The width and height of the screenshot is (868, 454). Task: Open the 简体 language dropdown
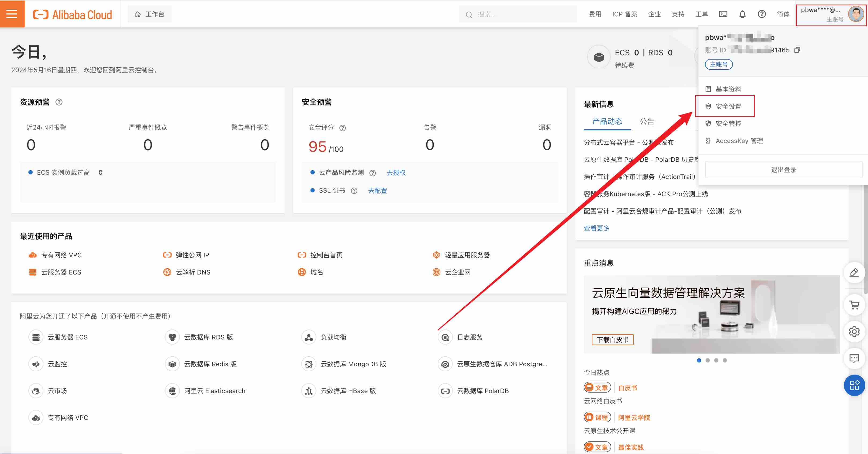(783, 14)
